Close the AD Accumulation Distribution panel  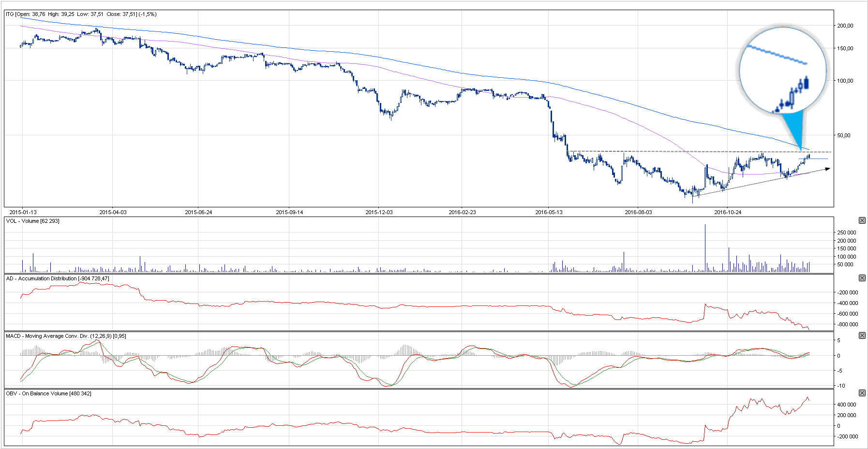point(862,278)
